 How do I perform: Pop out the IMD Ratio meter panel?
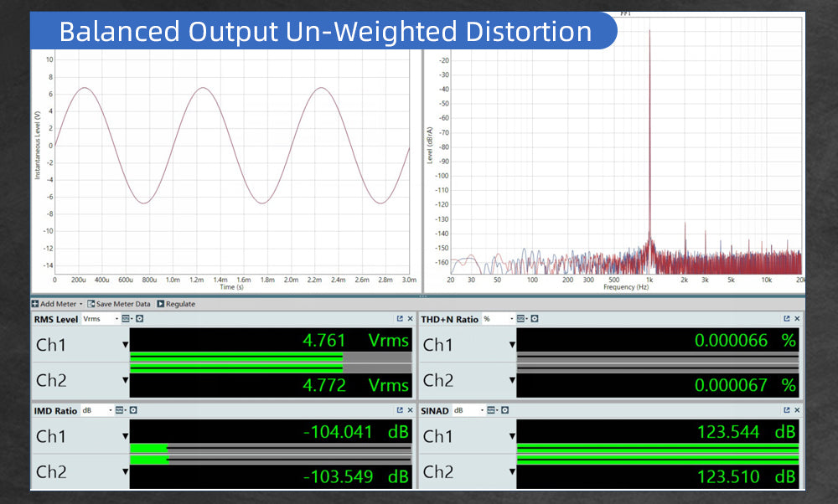coord(400,410)
